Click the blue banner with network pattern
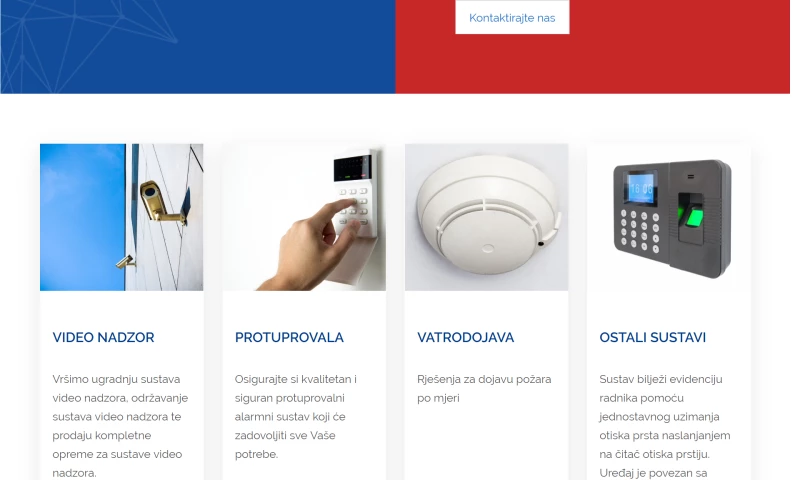The width and height of the screenshot is (800, 480). (198, 47)
